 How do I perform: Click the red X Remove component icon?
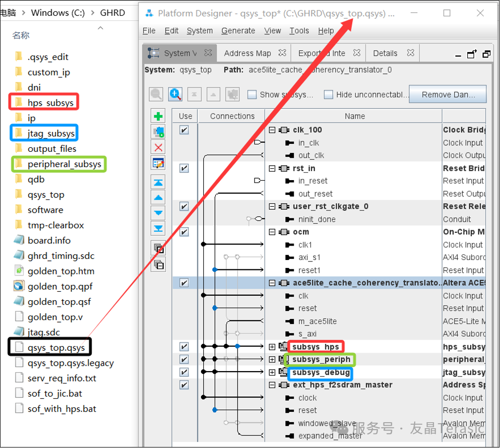[158, 147]
